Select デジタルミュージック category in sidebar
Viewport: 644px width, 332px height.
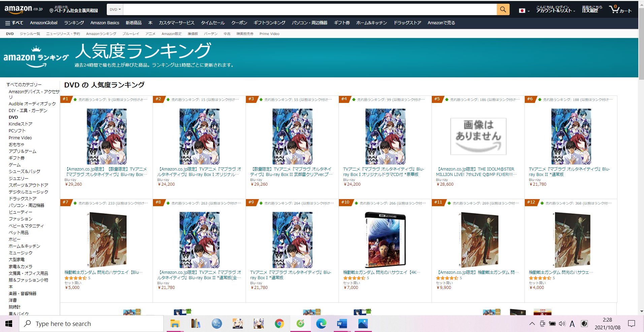29,192
